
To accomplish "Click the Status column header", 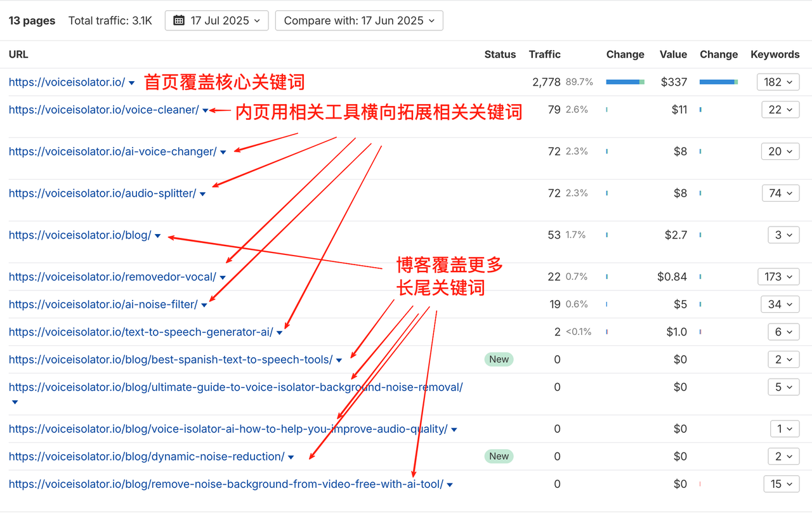I will pos(500,55).
